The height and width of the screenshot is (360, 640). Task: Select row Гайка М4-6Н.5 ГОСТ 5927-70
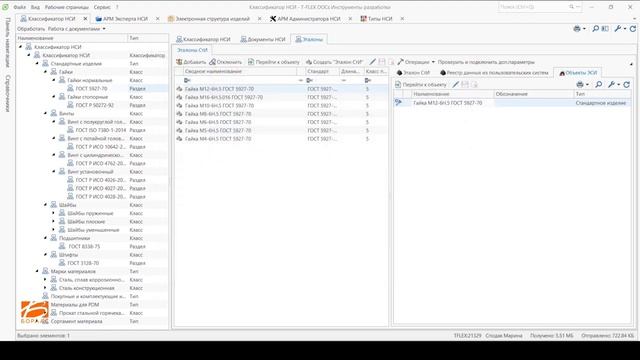[281, 139]
